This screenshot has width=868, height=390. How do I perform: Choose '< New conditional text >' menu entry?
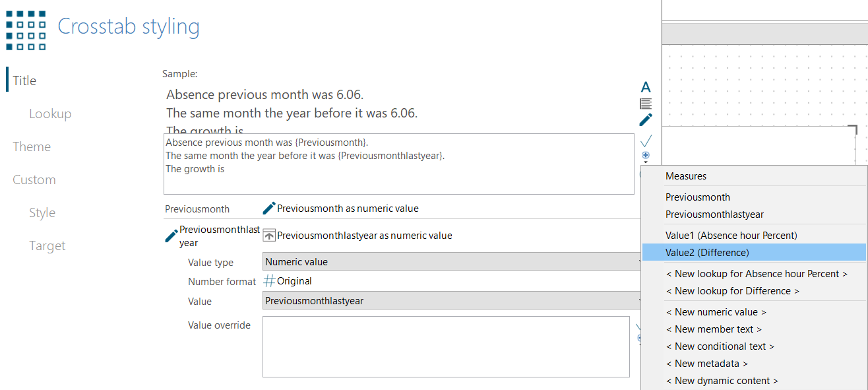pyautogui.click(x=720, y=346)
